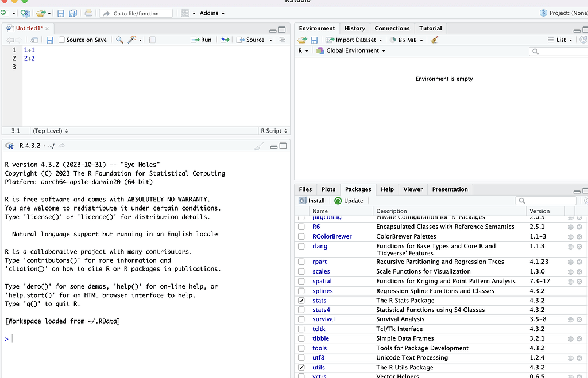Click the workspace panes grid icon
This screenshot has width=588, height=378.
coord(185,13)
